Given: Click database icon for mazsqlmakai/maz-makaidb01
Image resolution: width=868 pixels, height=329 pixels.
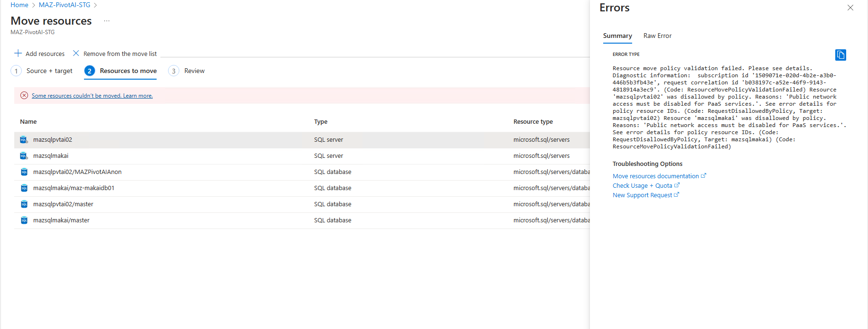Looking at the screenshot, I should (x=24, y=188).
